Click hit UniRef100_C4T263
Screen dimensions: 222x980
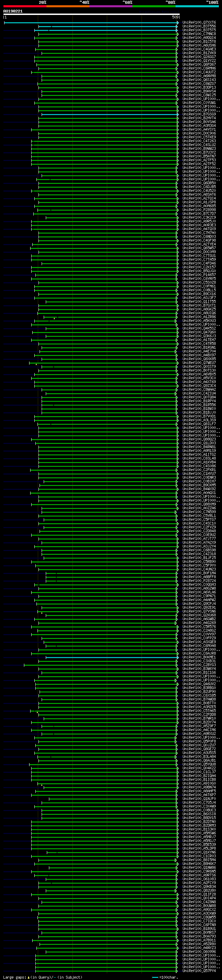pyautogui.click(x=199, y=141)
